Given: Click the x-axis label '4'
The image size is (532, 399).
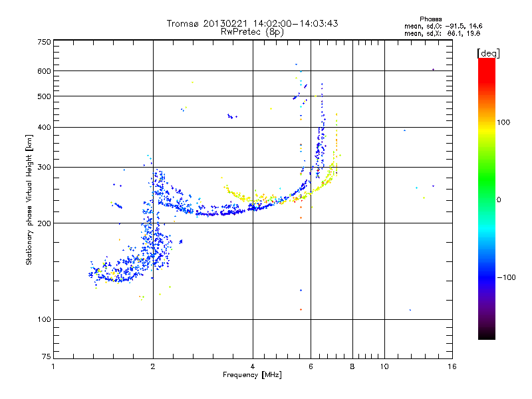Looking at the screenshot, I should pos(253,366).
